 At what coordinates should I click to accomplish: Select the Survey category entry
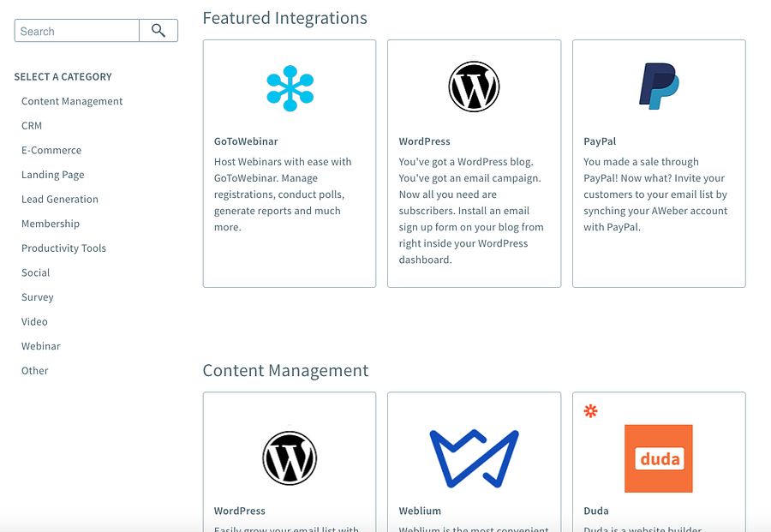pos(37,296)
